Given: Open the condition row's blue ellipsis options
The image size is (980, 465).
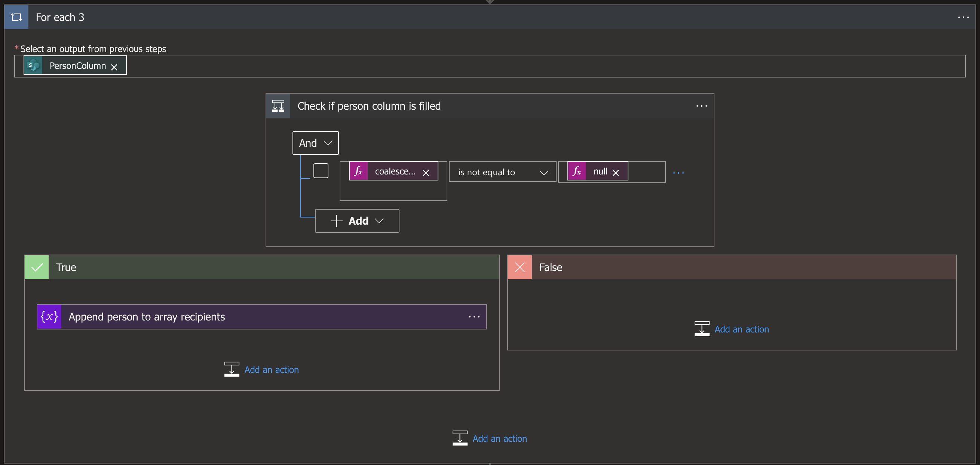Looking at the screenshot, I should point(678,173).
